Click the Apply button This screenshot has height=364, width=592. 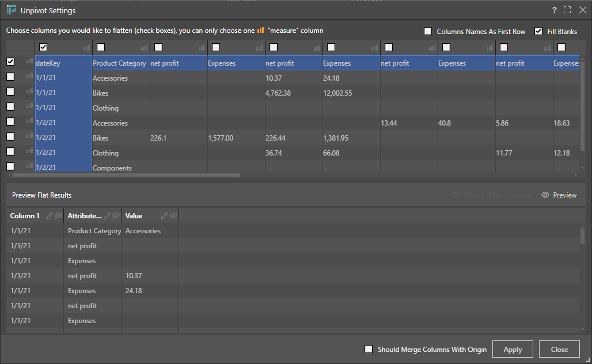pos(513,349)
